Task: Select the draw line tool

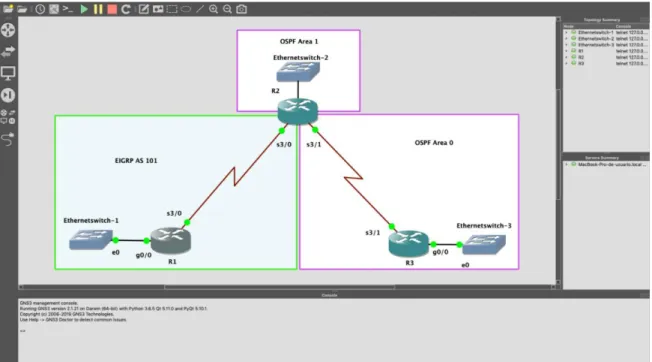Action: 200,9
